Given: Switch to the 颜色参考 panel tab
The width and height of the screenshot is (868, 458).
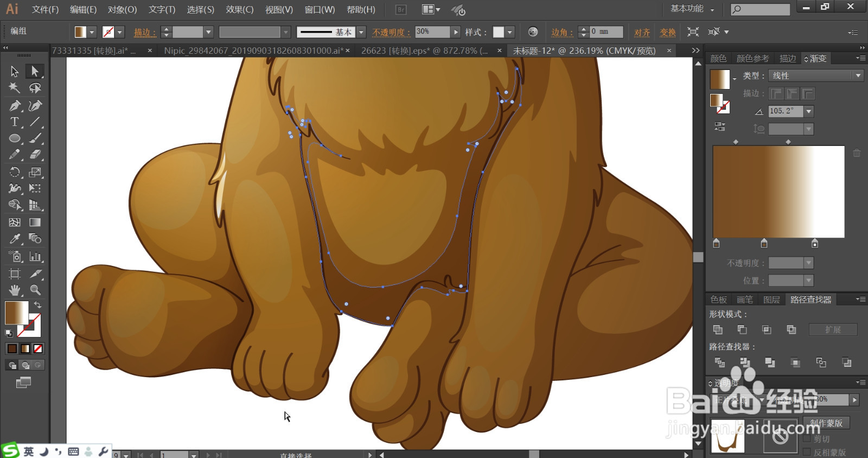Looking at the screenshot, I should click(x=752, y=58).
